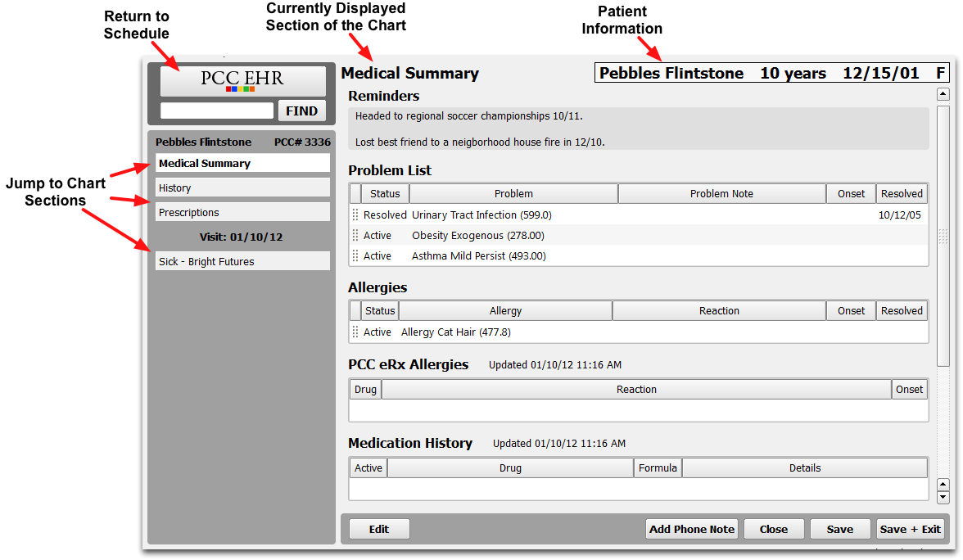Click the PCC EHR logo button

(x=242, y=81)
